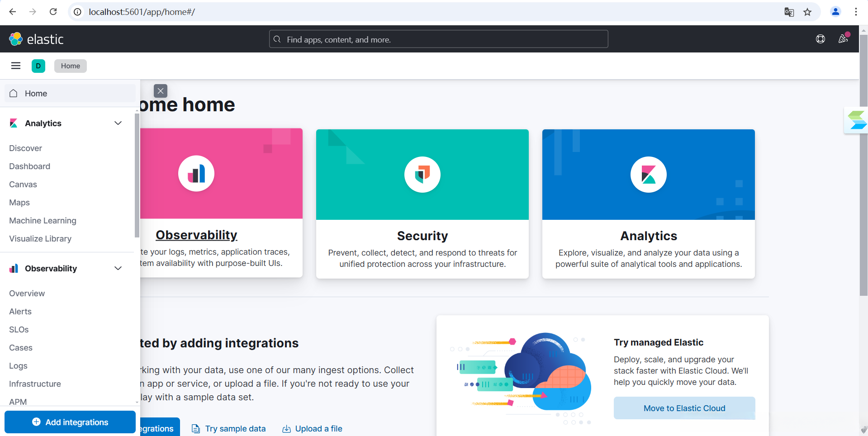This screenshot has width=868, height=436.
Task: Click the Home icon in sidebar
Action: pyautogui.click(x=14, y=94)
